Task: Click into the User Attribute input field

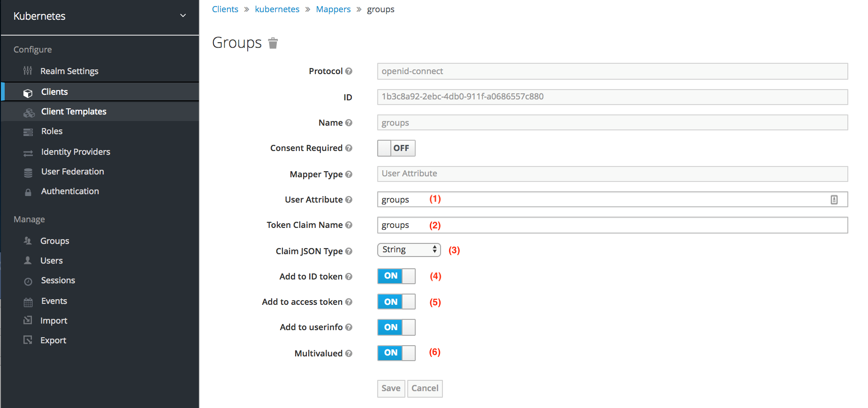Action: (612, 199)
